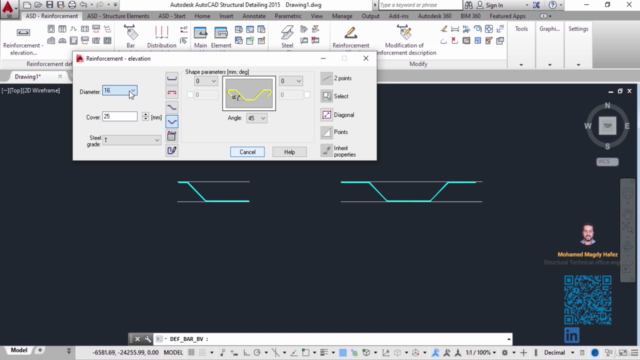Image resolution: width=640 pixels, height=360 pixels.
Task: Expand the Settings ribbon panel
Action: click(x=578, y=65)
